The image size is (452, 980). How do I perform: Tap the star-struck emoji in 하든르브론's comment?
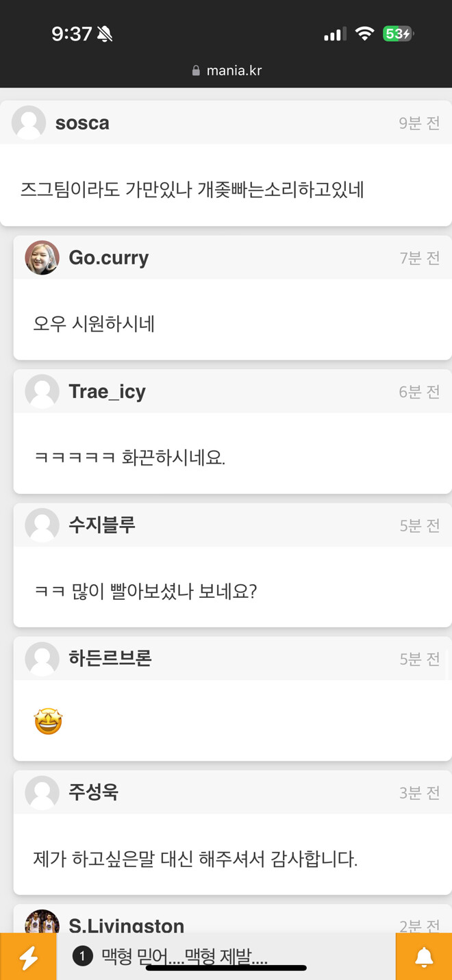click(x=47, y=720)
